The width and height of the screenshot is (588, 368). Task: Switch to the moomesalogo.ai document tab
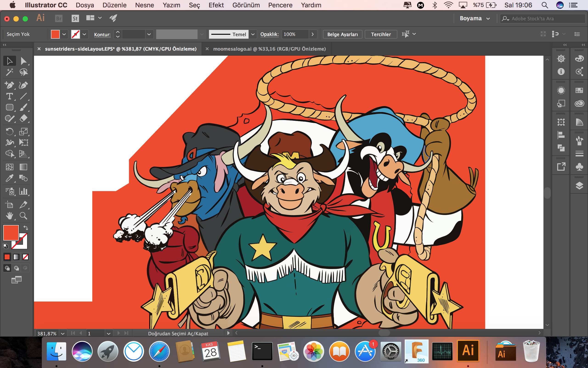click(269, 49)
